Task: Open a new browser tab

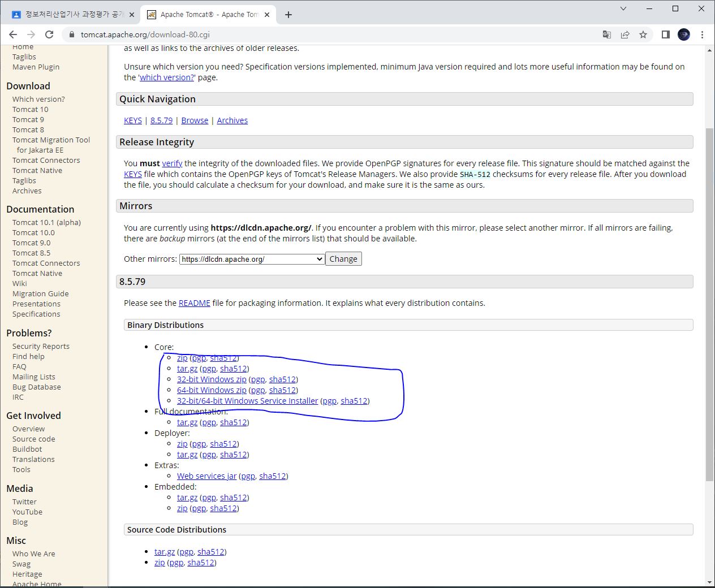Action: [x=288, y=14]
